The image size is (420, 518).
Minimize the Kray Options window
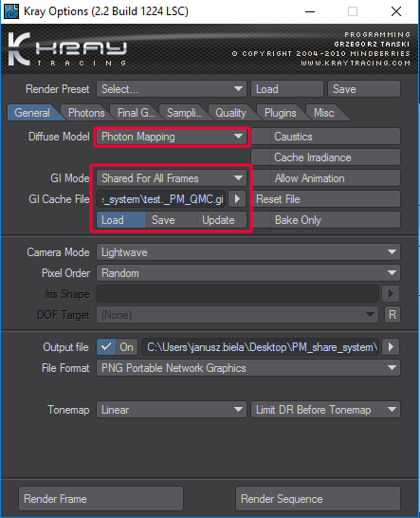tap(310, 11)
